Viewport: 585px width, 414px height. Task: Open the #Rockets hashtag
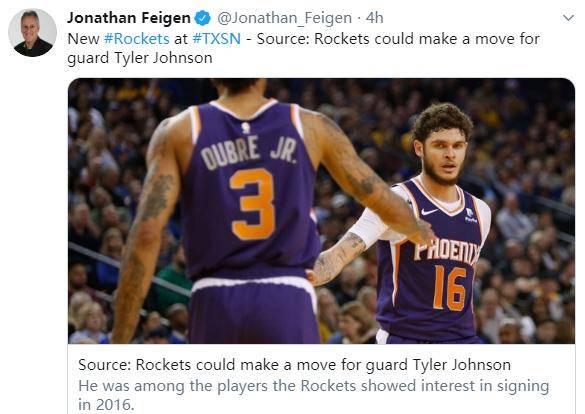137,39
